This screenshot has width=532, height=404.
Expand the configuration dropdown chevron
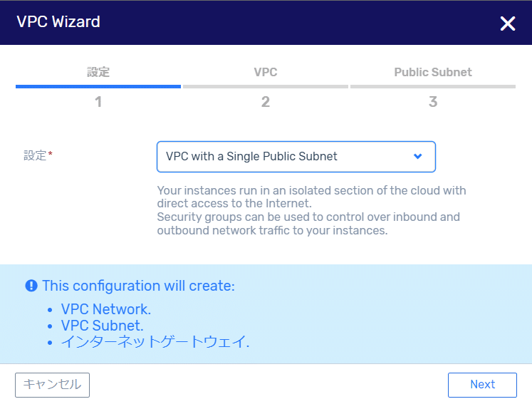[x=417, y=156]
